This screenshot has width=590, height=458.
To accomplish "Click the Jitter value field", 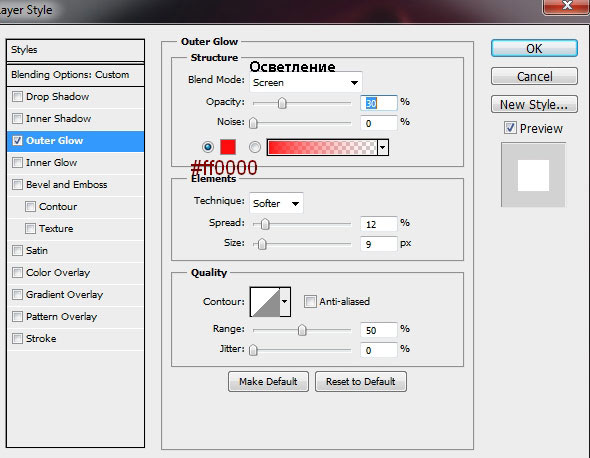I will point(379,350).
